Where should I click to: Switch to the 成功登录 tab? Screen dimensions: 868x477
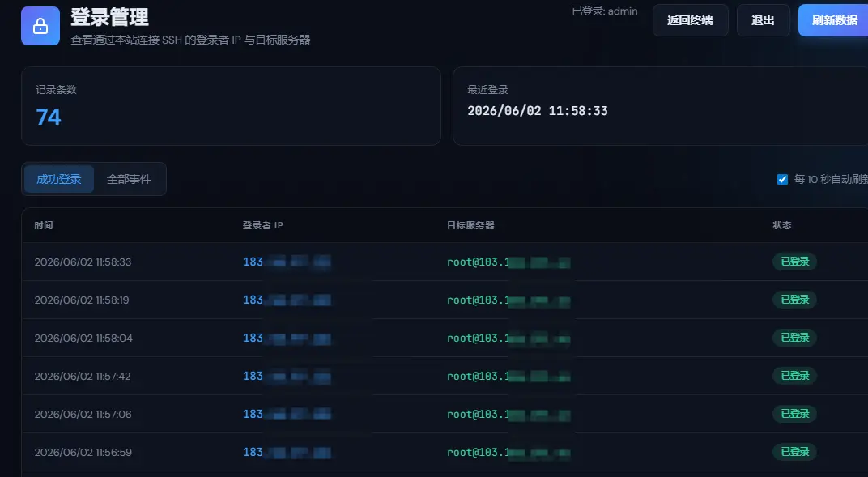[58, 179]
